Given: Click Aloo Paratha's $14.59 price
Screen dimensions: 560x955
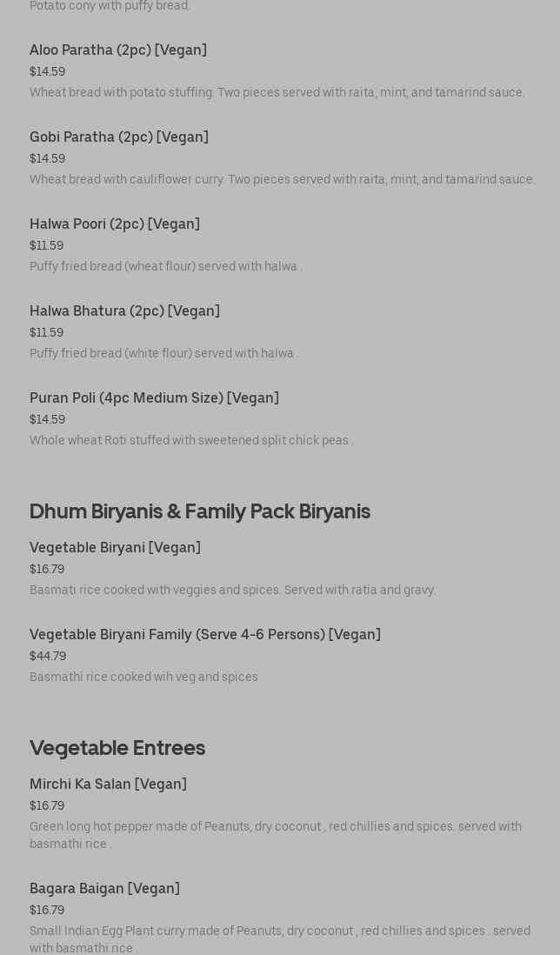Looking at the screenshot, I should click(48, 72).
